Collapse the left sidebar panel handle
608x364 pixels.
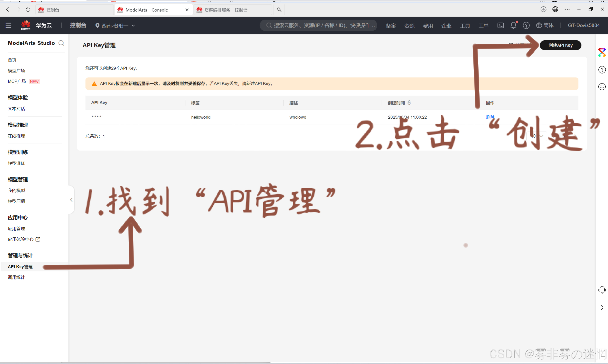coord(71,200)
